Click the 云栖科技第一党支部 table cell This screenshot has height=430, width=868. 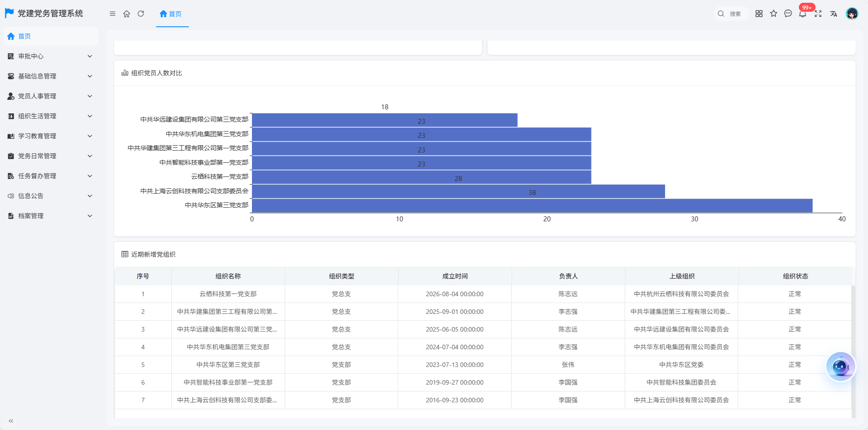click(228, 294)
